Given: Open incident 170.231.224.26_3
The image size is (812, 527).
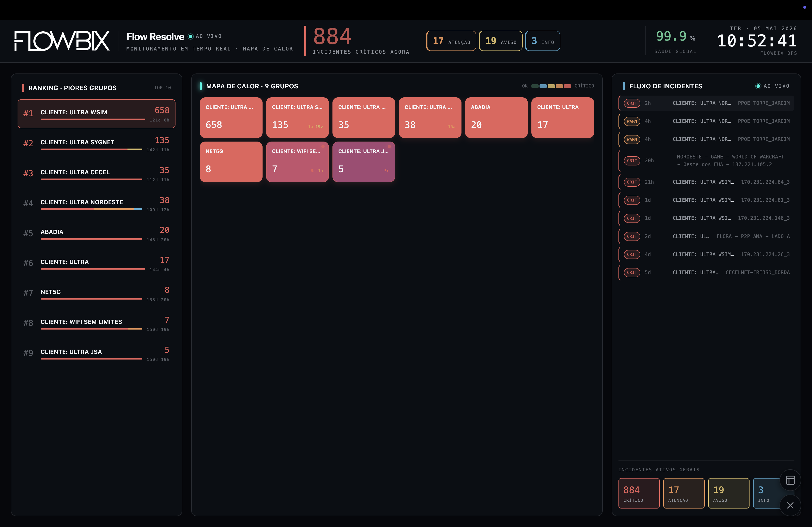Looking at the screenshot, I should (707, 254).
